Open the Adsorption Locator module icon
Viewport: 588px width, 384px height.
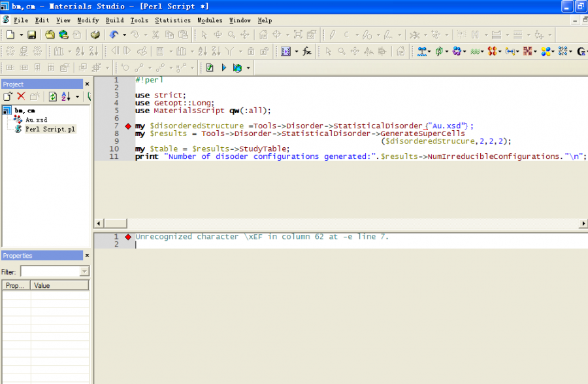(x=422, y=51)
